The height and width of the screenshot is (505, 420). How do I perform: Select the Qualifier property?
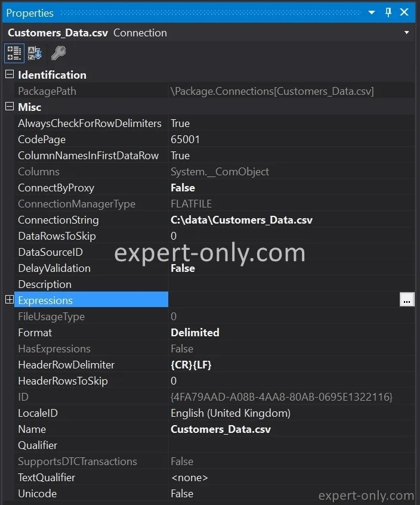[38, 445]
